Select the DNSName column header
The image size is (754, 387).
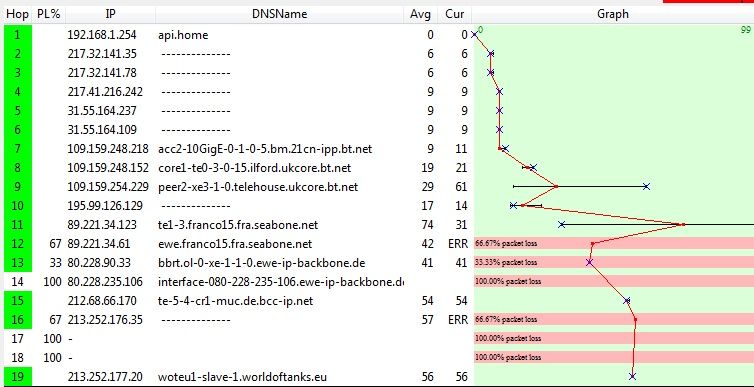pyautogui.click(x=279, y=14)
